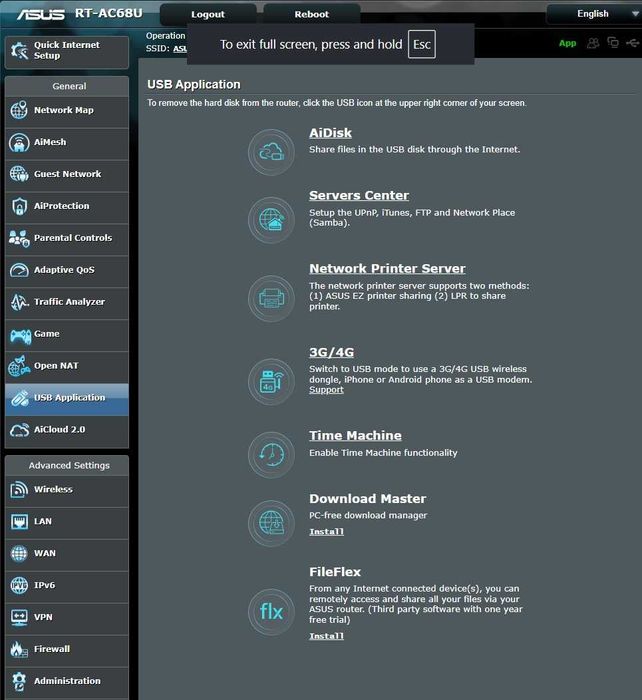This screenshot has height=700, width=642.
Task: Click the Guest Network sidebar icon
Action: pos(19,174)
